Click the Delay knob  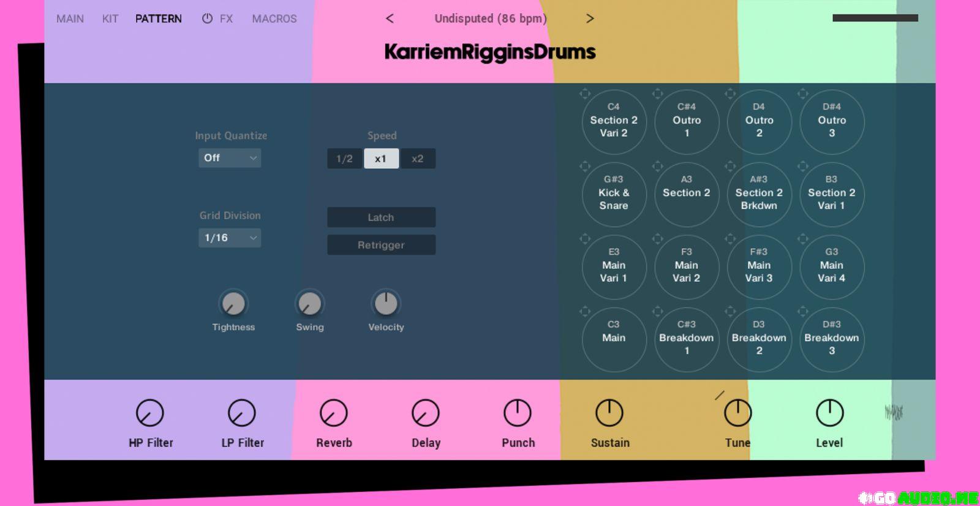pos(426,413)
